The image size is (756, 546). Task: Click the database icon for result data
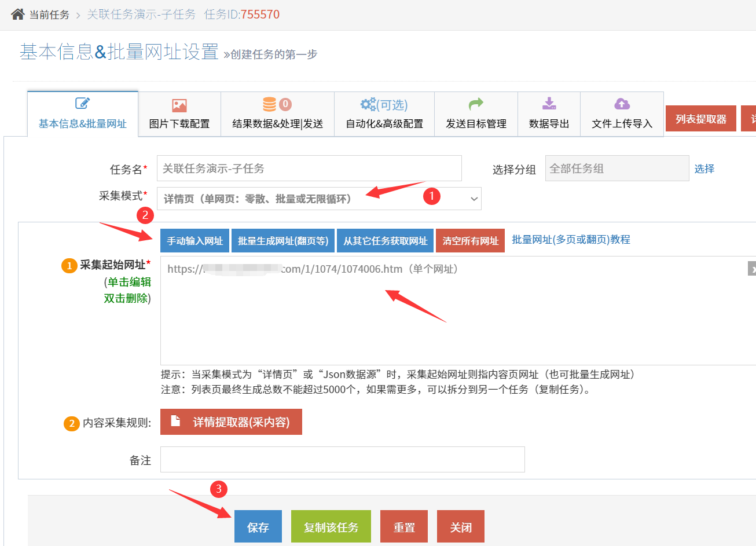270,104
